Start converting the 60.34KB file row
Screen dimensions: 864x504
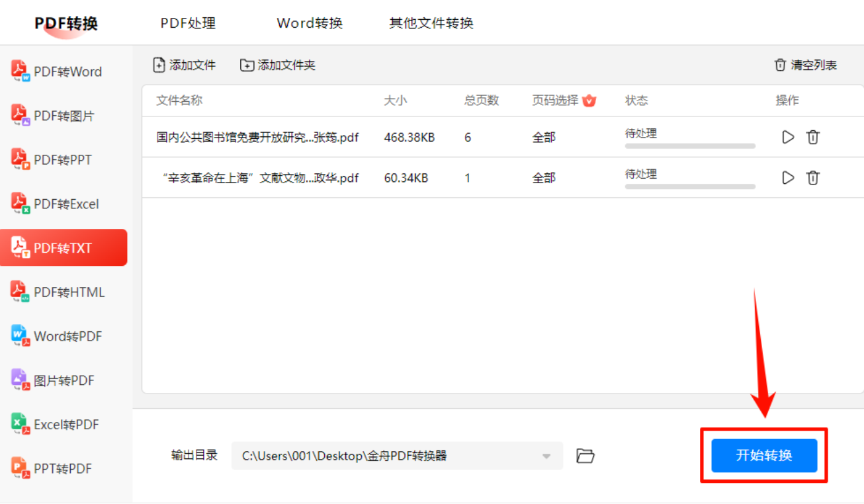click(x=788, y=177)
